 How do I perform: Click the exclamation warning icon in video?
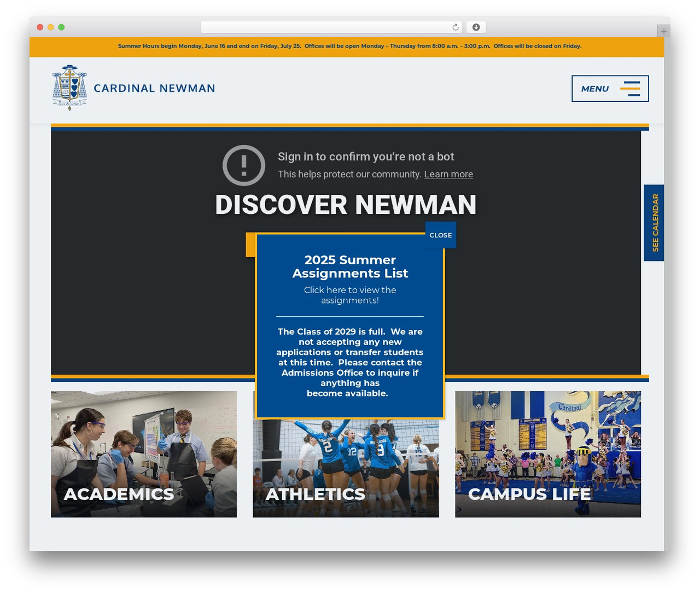pos(244,165)
